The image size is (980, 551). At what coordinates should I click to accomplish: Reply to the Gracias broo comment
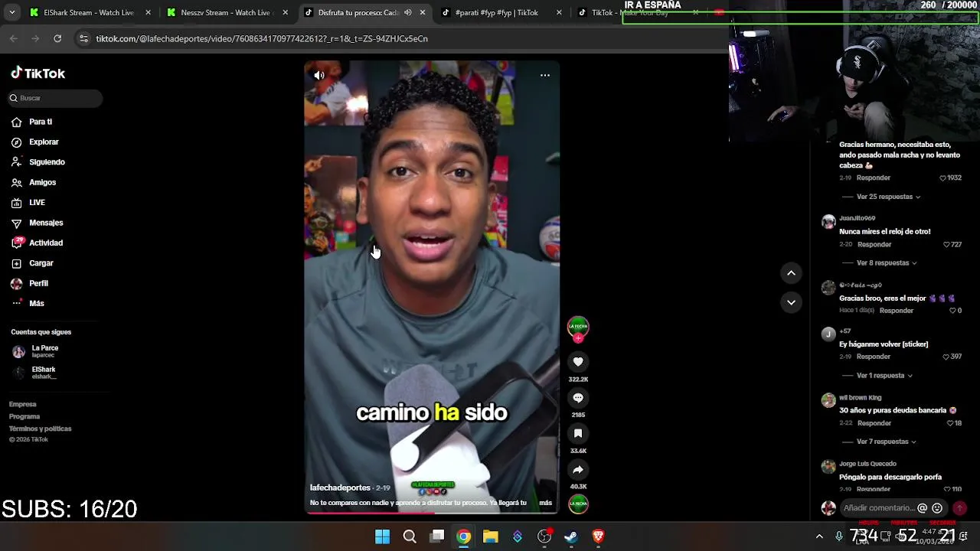[897, 311]
